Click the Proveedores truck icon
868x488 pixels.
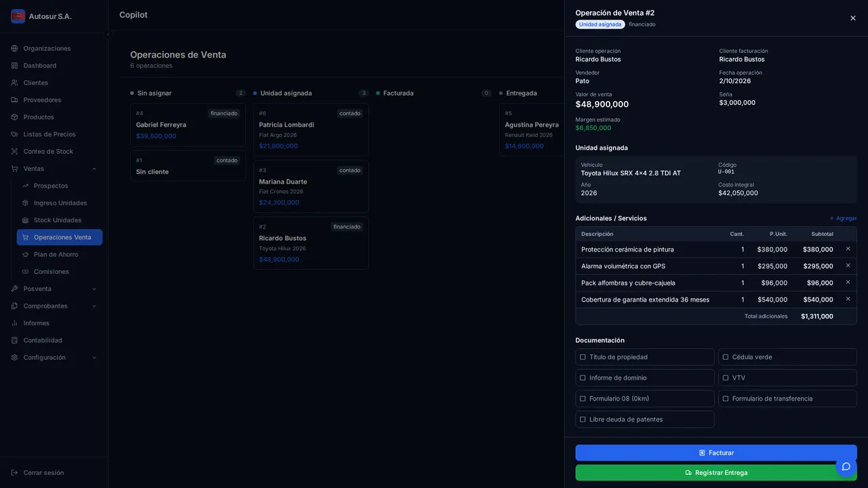click(x=14, y=100)
